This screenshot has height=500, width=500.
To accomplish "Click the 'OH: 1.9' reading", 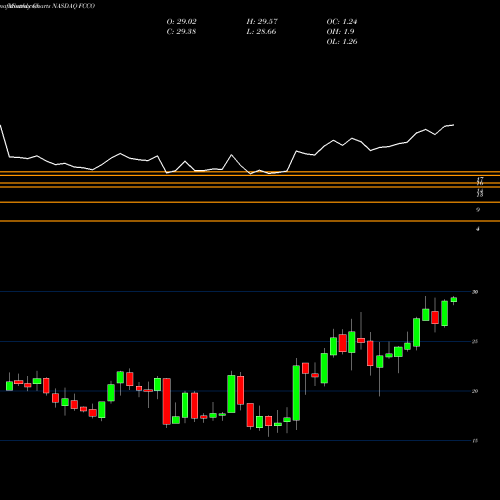I will (340, 32).
